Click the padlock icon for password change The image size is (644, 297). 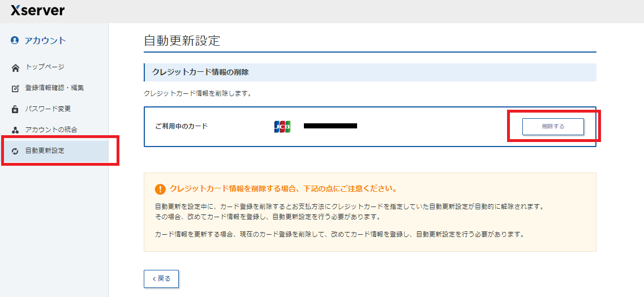pyautogui.click(x=15, y=109)
